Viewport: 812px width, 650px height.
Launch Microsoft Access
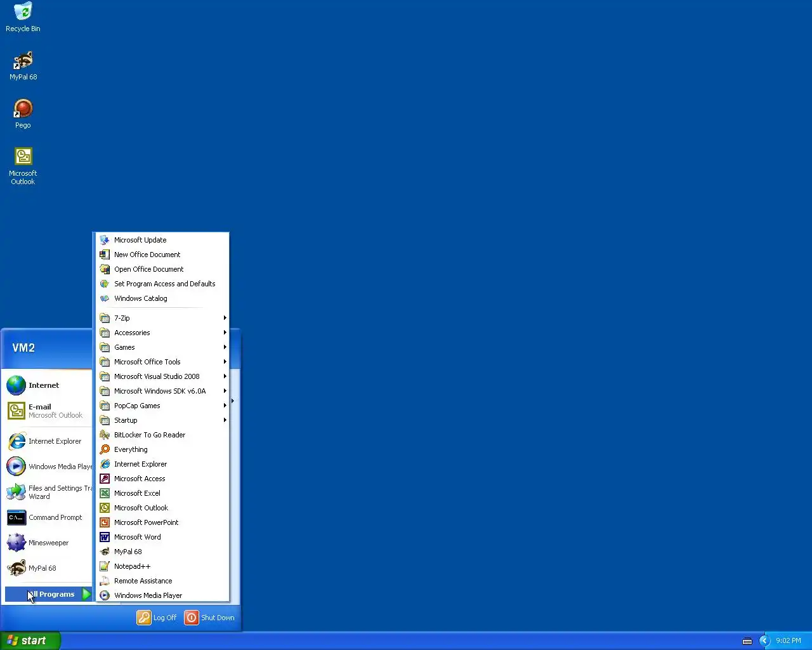(x=162, y=479)
